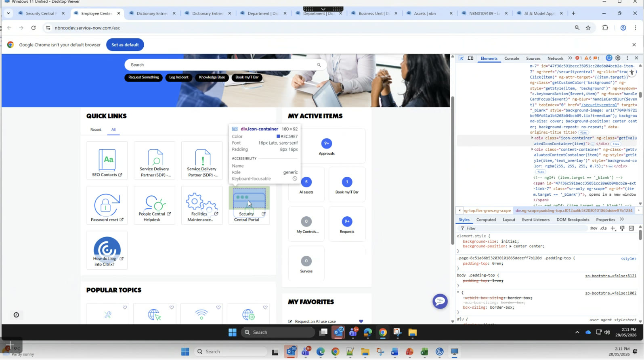The height and width of the screenshot is (360, 644).
Task: Click the portal Search input field
Action: (x=225, y=65)
